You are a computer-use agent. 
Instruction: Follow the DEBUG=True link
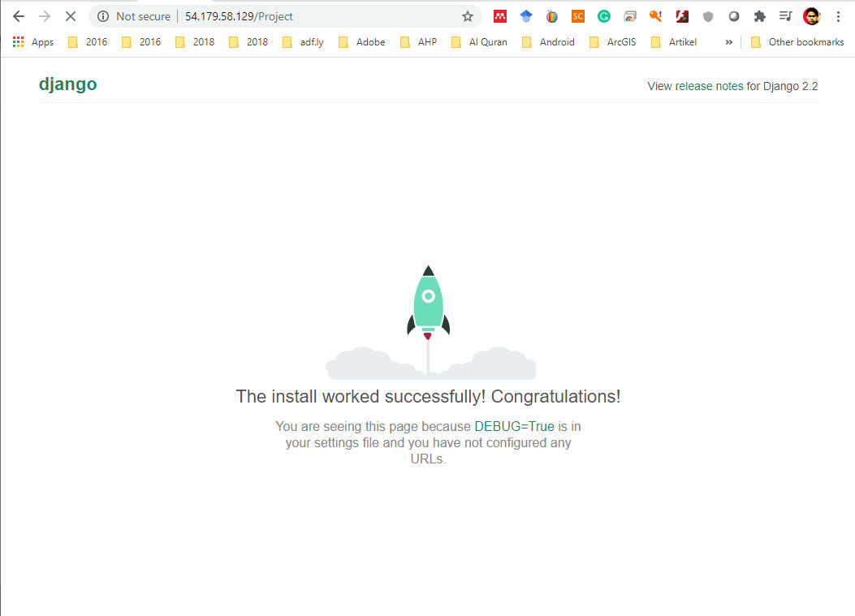pos(514,426)
